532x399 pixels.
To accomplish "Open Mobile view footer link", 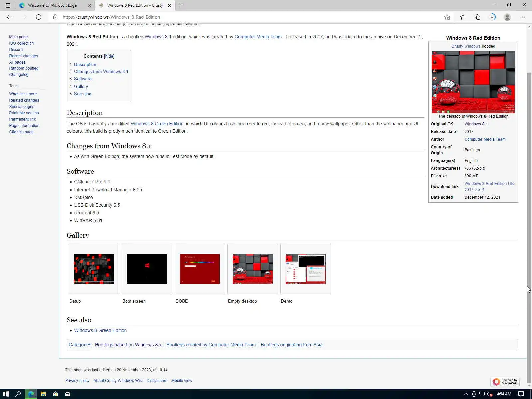I will (x=182, y=381).
